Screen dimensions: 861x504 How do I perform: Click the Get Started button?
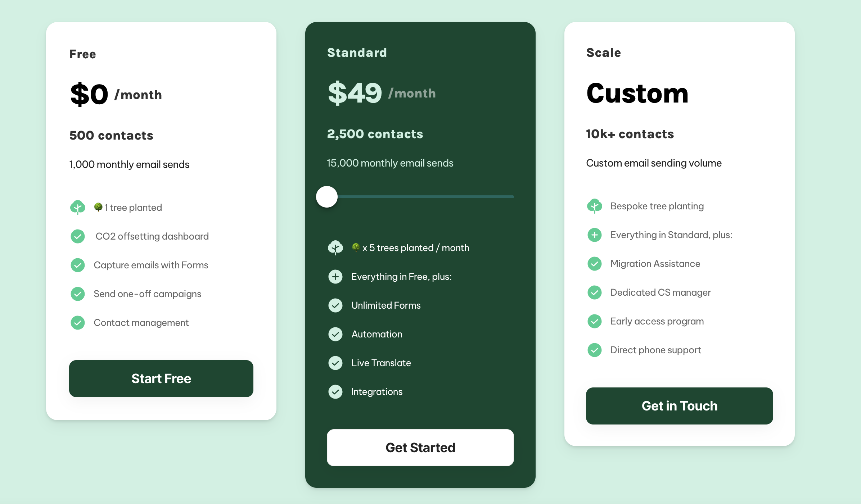click(420, 448)
